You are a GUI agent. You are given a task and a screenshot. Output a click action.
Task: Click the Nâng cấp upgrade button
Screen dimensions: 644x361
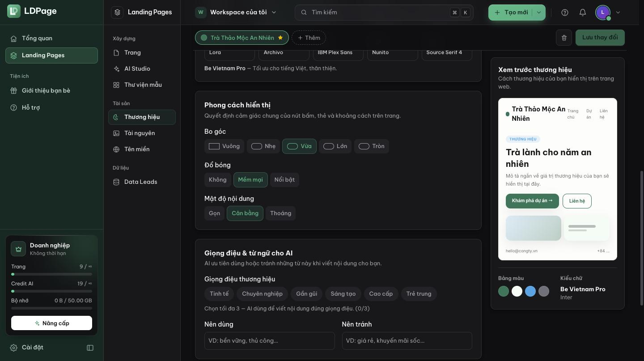[x=51, y=323]
